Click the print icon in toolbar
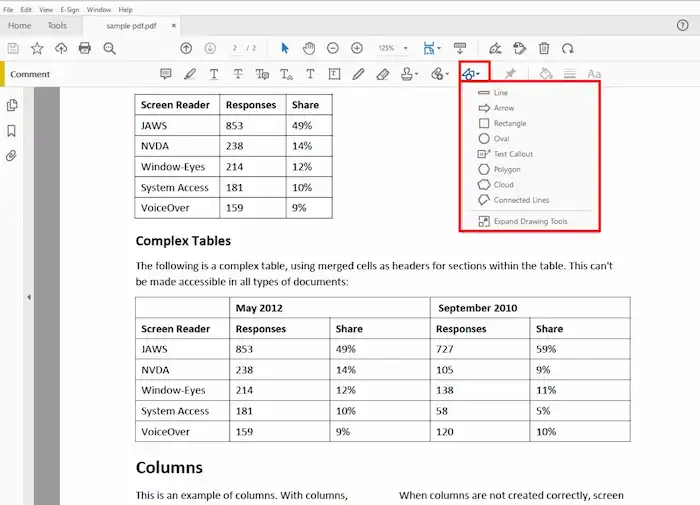The height and width of the screenshot is (505, 700). coord(84,48)
